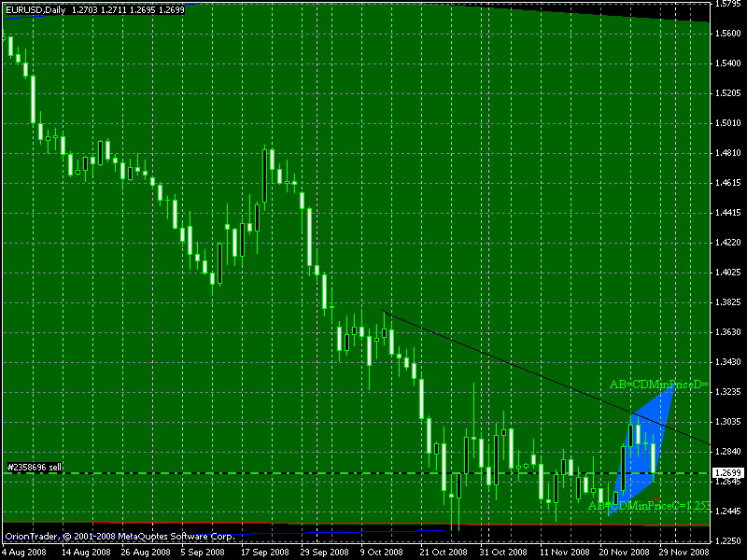Viewport: 747px width, 560px height.
Task: Click the AB=CDMinPriceD= label
Action: pos(659,385)
